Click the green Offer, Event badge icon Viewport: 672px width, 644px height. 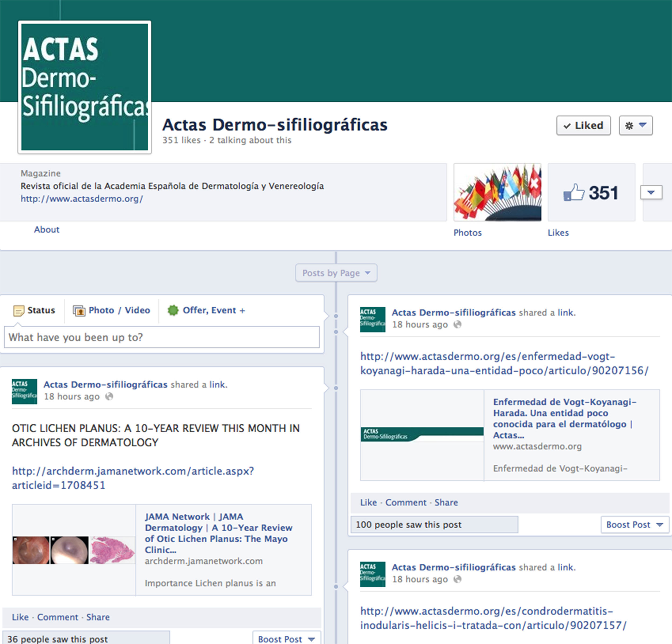(x=173, y=310)
